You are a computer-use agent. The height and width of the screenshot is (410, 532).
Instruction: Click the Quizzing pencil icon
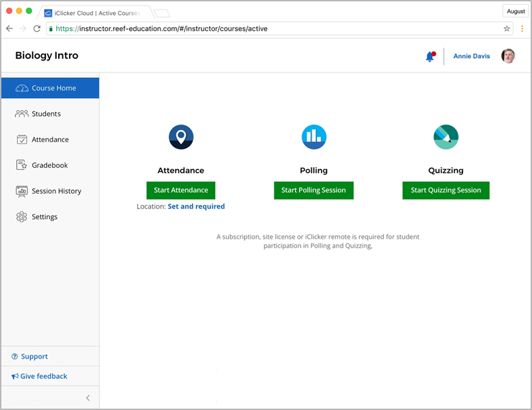[445, 137]
